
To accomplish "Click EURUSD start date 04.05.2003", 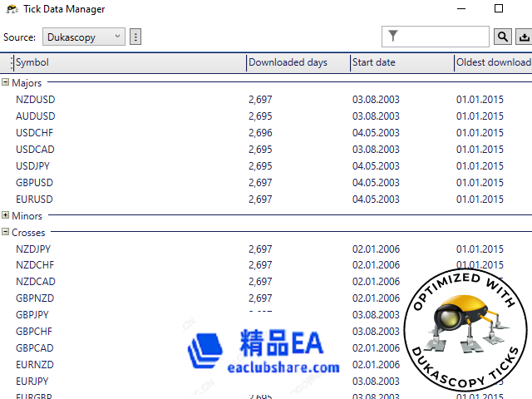I will [x=376, y=199].
